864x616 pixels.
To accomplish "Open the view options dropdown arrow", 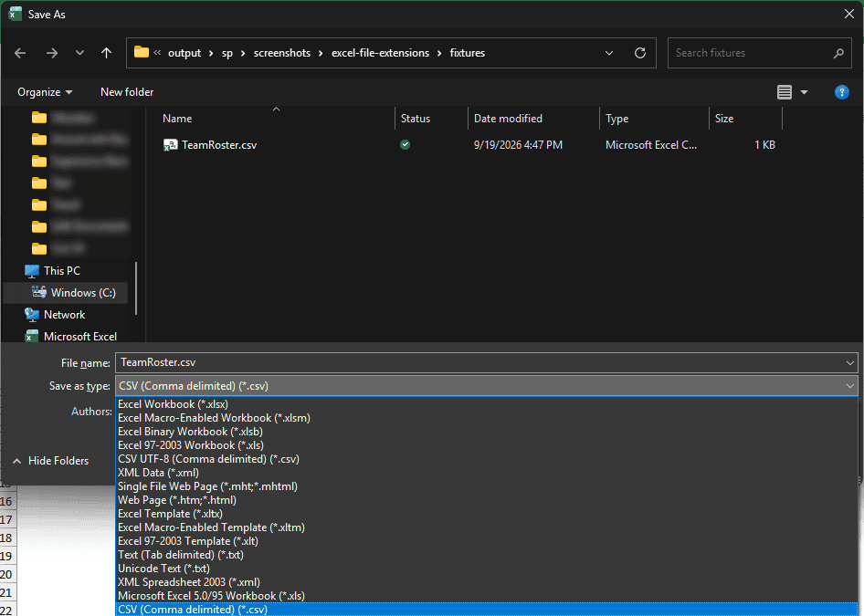I will [x=804, y=92].
